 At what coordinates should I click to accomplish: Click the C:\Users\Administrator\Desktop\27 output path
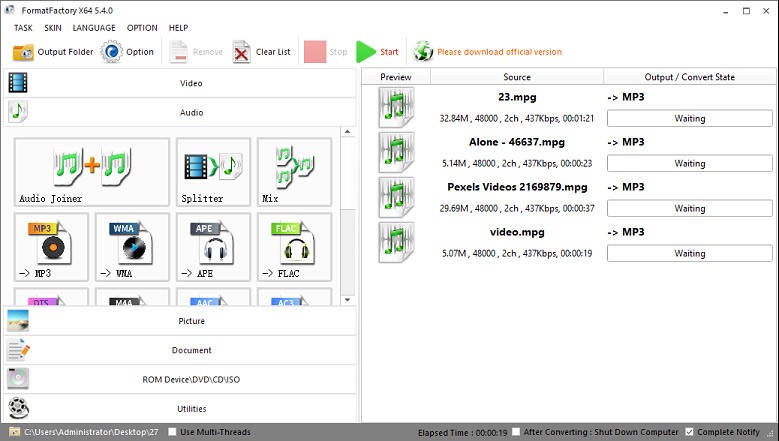91,432
